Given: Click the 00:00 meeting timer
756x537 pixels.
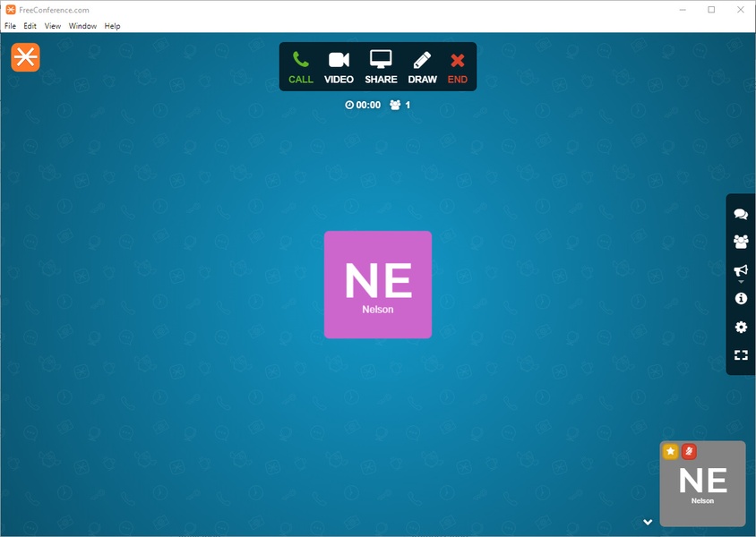Looking at the screenshot, I should [363, 105].
